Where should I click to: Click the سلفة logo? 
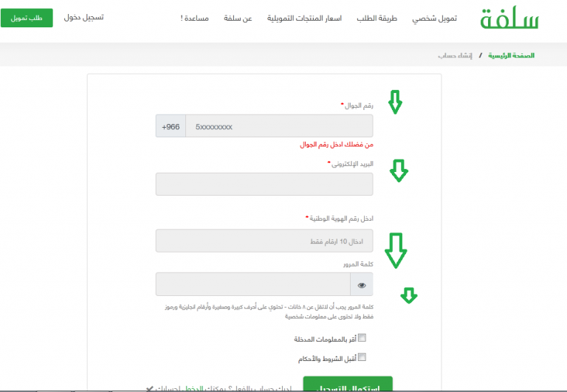tap(509, 18)
